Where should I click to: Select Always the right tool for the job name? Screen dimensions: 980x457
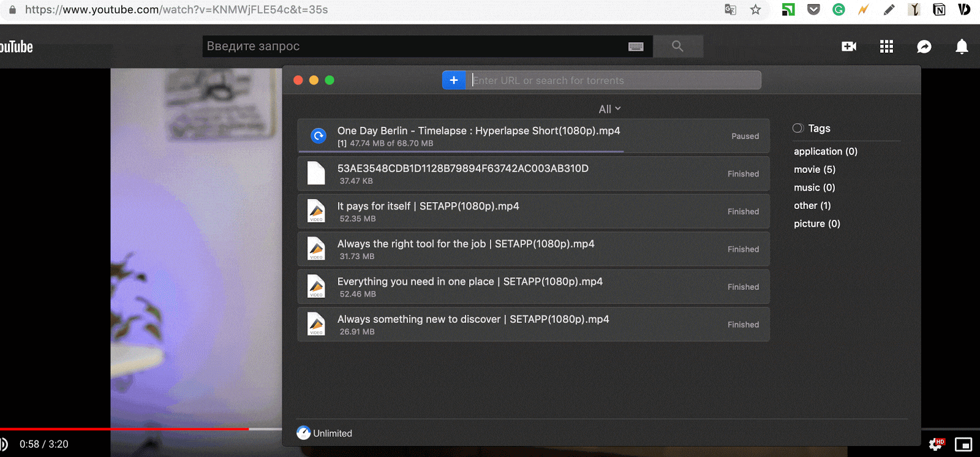466,244
